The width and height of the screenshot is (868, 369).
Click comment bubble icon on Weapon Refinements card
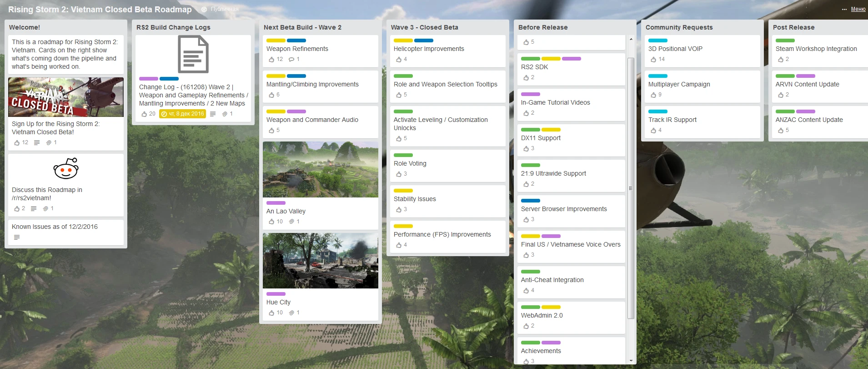(291, 59)
